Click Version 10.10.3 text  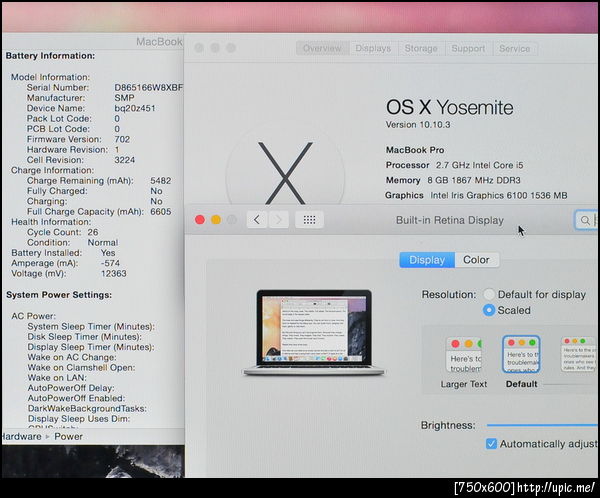coord(418,125)
